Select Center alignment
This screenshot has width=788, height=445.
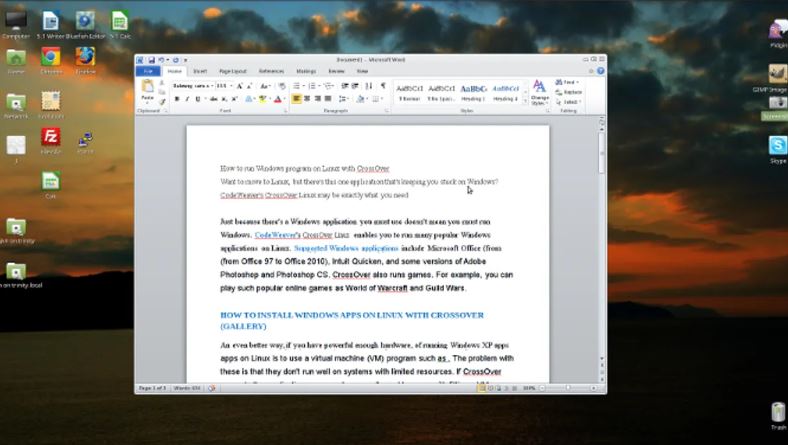(307, 99)
